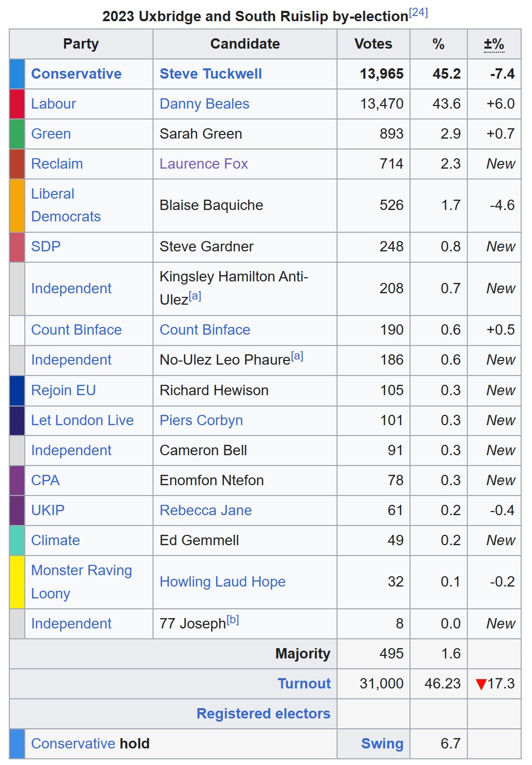
Task: Click the red turnout decrease arrow icon
Action: pos(481,684)
